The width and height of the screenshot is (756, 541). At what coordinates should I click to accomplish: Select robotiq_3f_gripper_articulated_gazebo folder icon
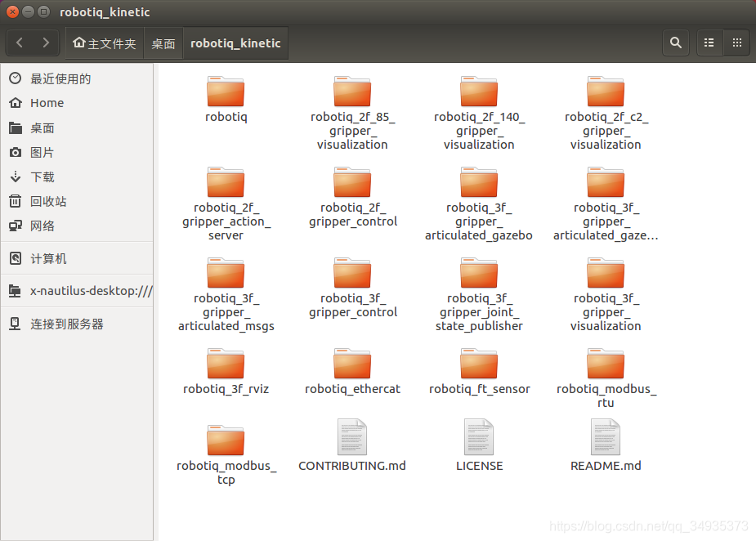tap(479, 181)
